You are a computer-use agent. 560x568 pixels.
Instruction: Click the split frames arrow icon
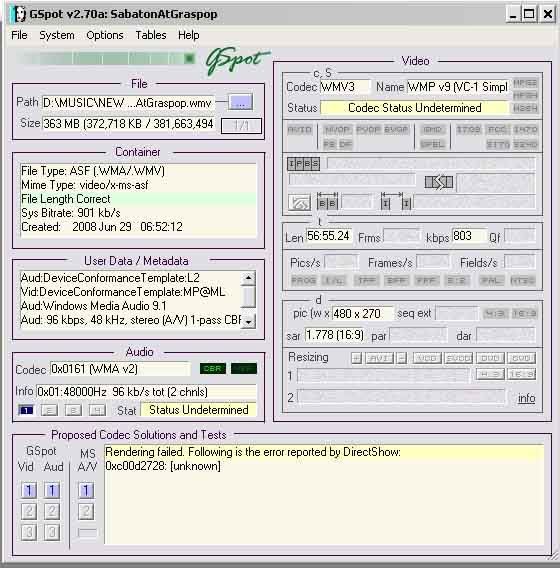pos(439,182)
